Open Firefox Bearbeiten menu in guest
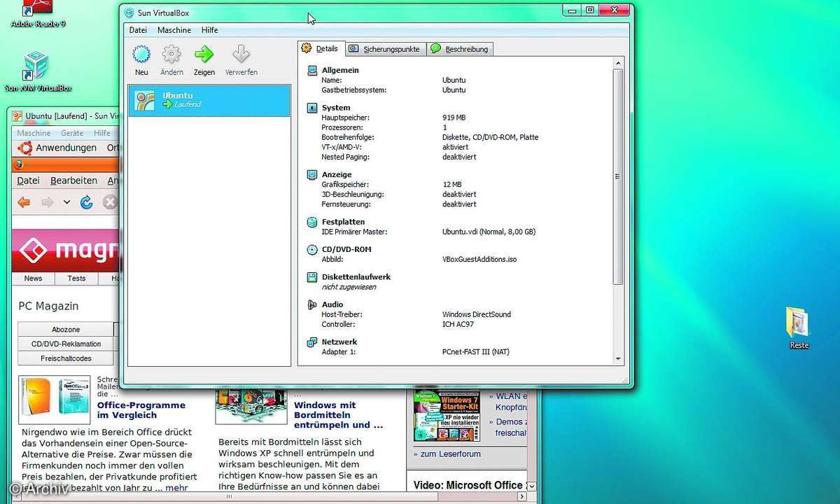The width and height of the screenshot is (840, 504). pos(73,181)
